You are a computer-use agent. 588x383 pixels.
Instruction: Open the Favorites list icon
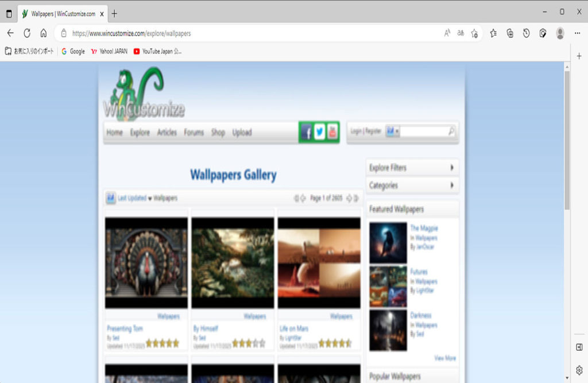[493, 33]
